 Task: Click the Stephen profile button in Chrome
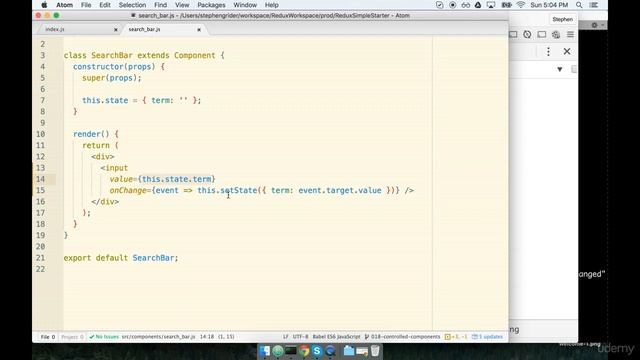click(x=562, y=19)
